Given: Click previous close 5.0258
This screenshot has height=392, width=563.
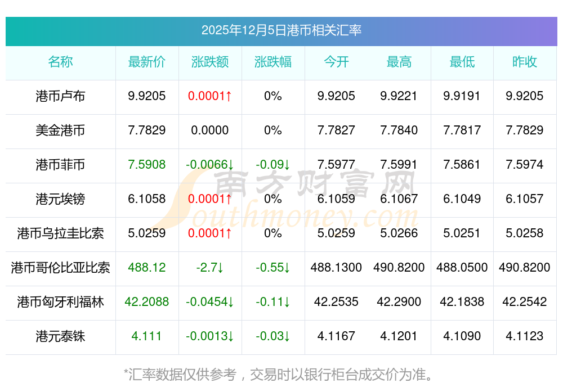Looking at the screenshot, I should click(x=525, y=233).
